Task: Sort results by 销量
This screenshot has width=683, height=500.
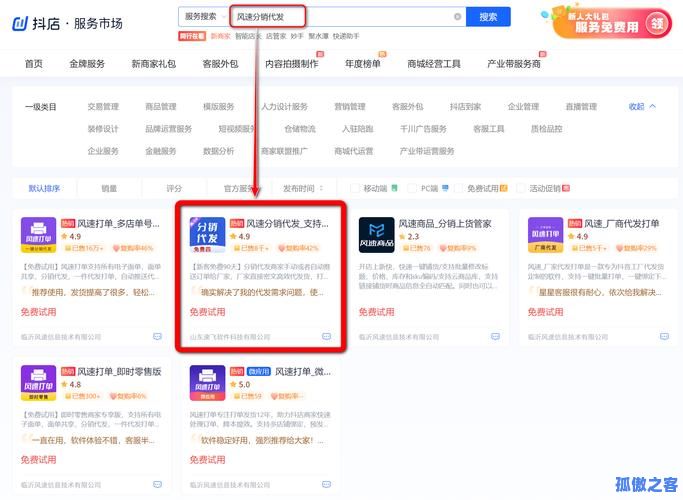Action: point(109,188)
